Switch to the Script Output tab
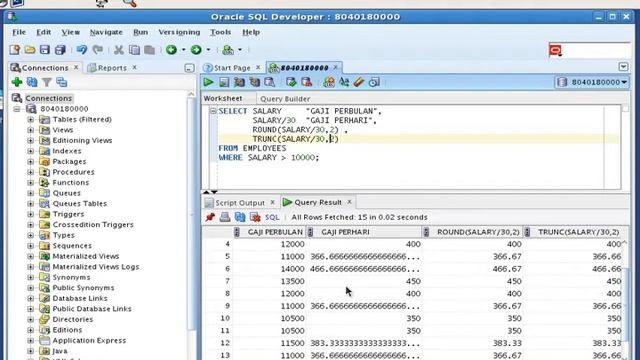Image resolution: width=640 pixels, height=360 pixels. tap(240, 203)
